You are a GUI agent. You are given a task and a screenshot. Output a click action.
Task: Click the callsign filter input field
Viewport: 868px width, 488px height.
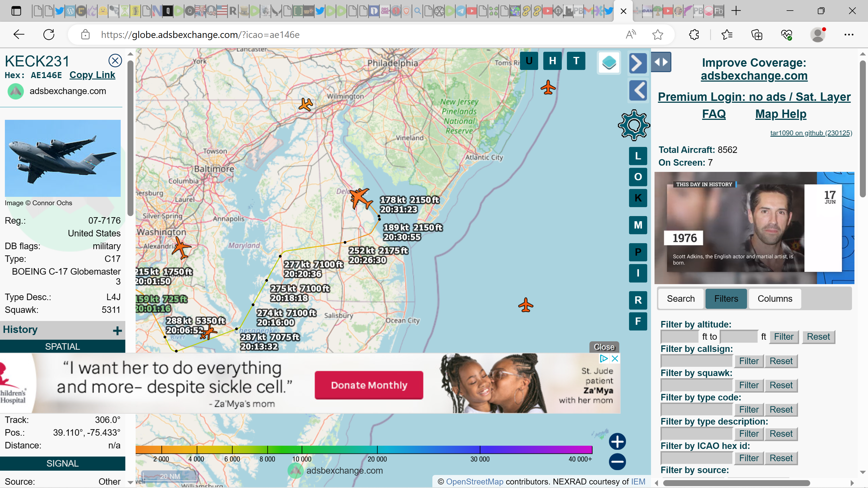pos(697,361)
